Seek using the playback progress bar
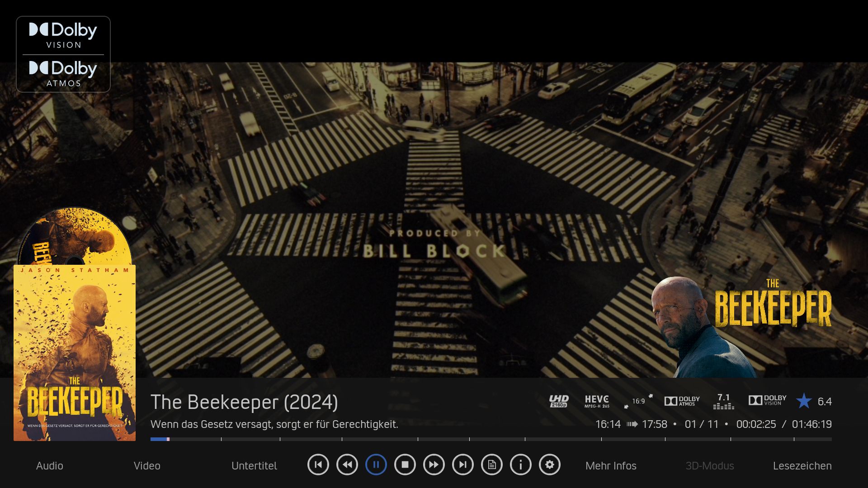Screen dimensions: 868x488 (x=491, y=439)
